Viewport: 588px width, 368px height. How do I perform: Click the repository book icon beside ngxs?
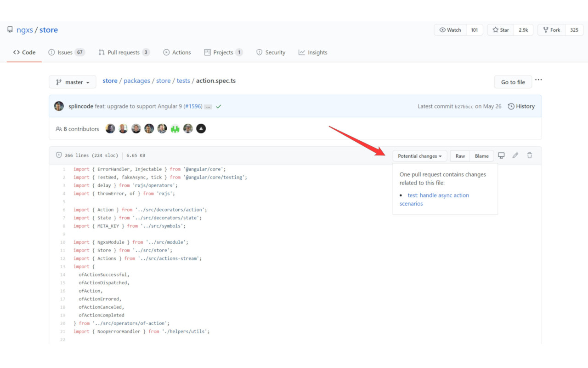[x=10, y=29]
